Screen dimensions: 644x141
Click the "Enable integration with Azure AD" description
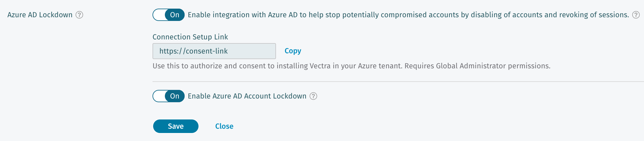click(408, 15)
